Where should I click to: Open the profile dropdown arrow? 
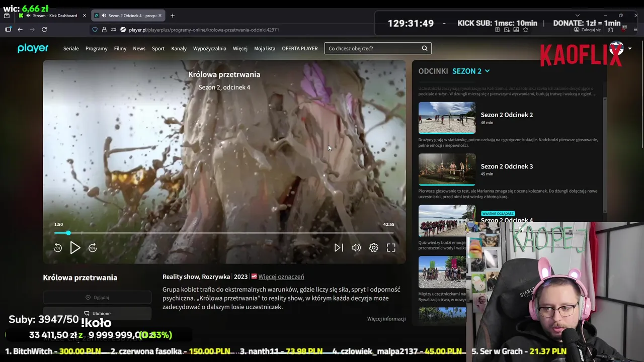pos(629,49)
